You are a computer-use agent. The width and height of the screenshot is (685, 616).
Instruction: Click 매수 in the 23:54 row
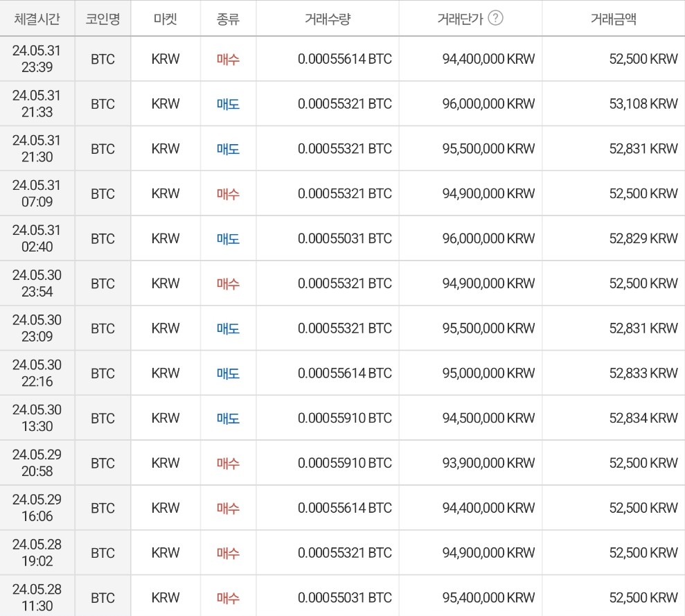coord(228,283)
